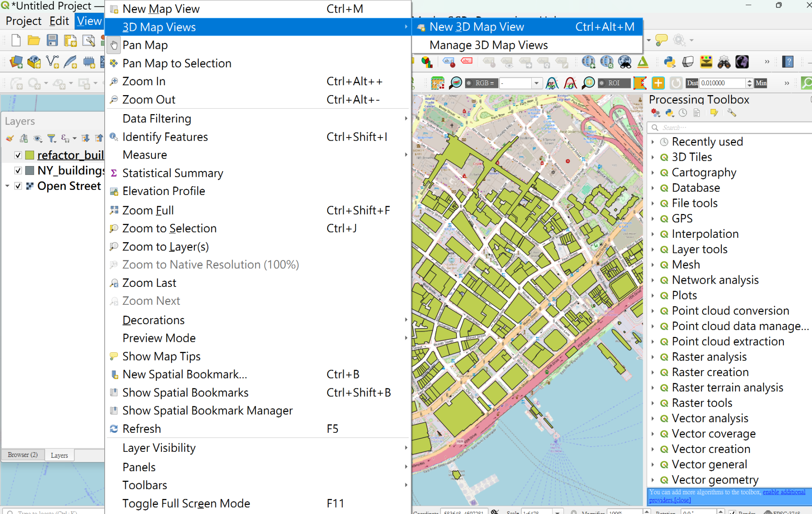
Task: Open Processing Toolbox options wrench icon
Action: tap(732, 113)
